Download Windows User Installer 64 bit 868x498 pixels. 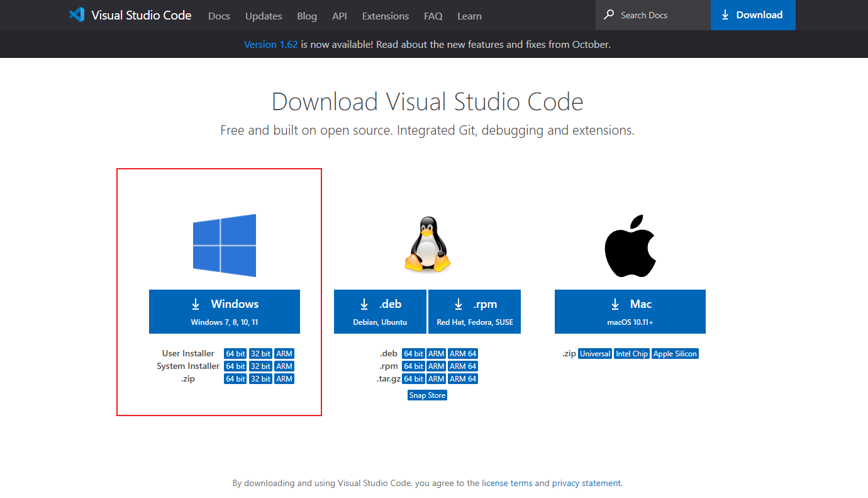tap(235, 353)
